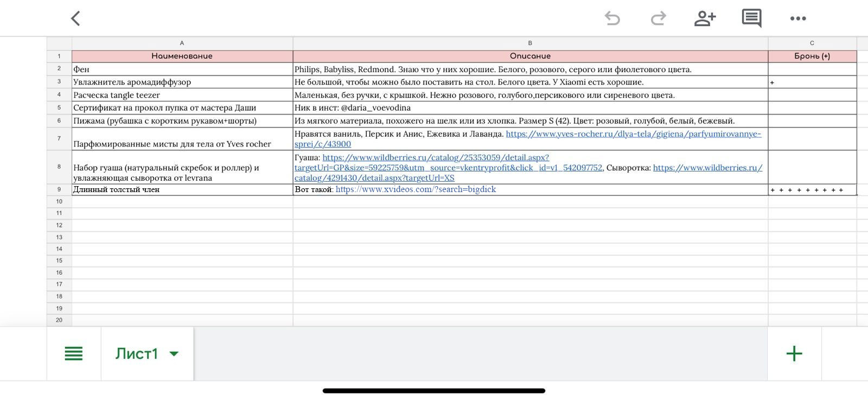Go back using the left chevron
Viewport: 868px width, 401px height.
pyautogui.click(x=75, y=18)
